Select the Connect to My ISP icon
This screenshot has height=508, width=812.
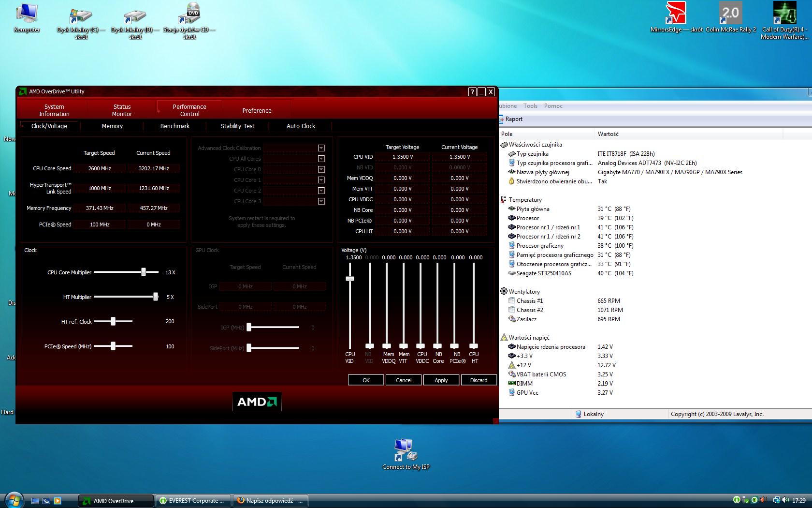406,454
